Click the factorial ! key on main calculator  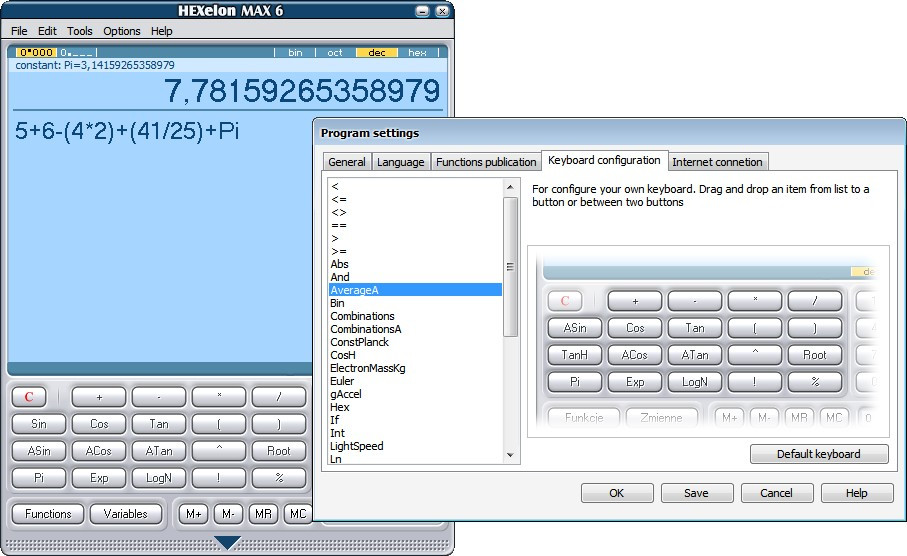pyautogui.click(x=219, y=478)
